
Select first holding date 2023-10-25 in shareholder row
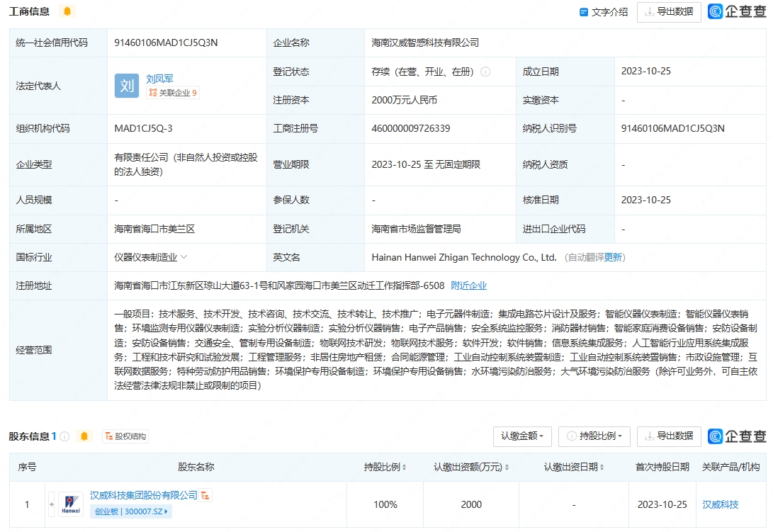tap(662, 504)
